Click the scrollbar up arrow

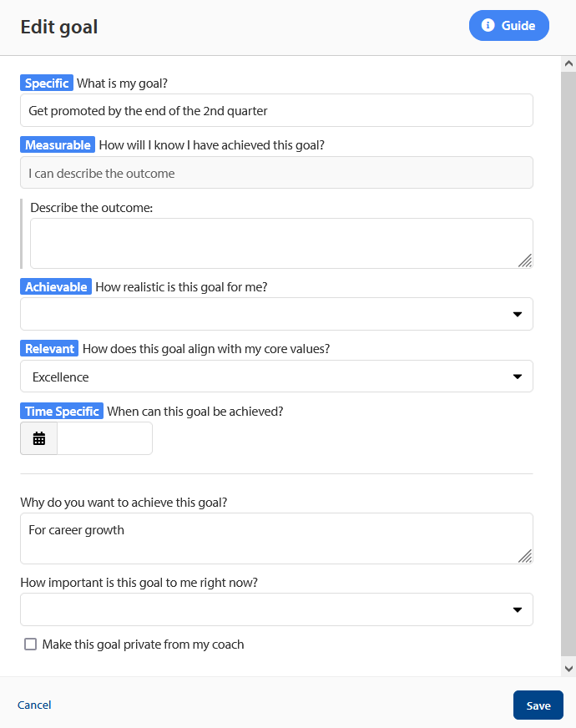tap(568, 63)
